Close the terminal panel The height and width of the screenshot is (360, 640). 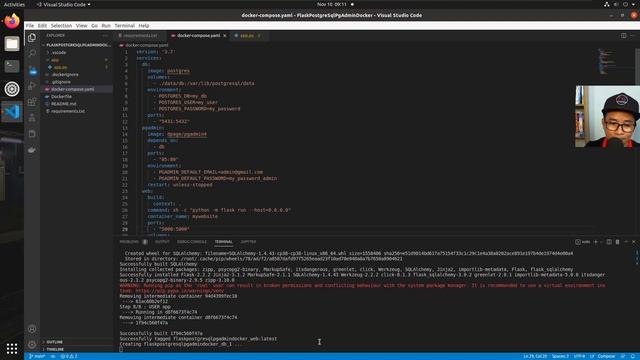633,242
